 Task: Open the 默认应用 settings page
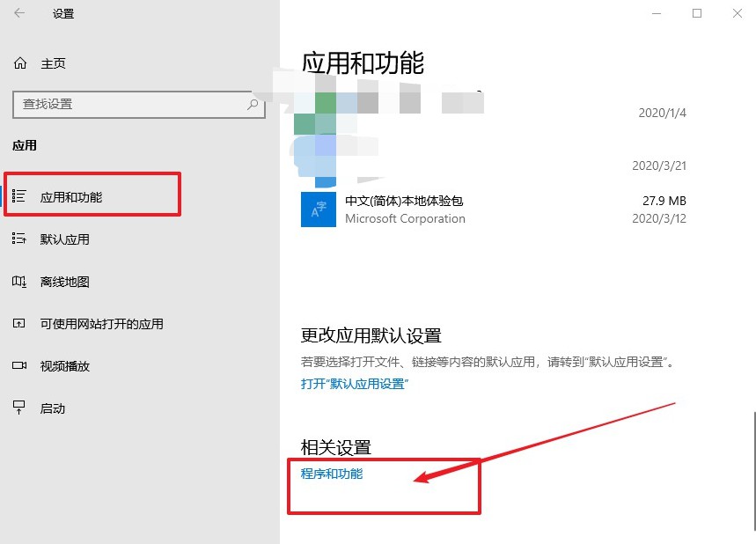click(64, 239)
